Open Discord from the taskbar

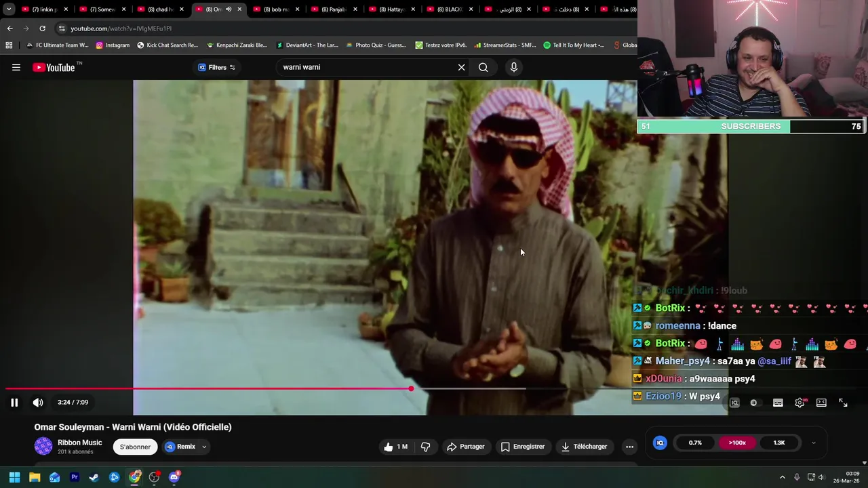click(x=174, y=477)
